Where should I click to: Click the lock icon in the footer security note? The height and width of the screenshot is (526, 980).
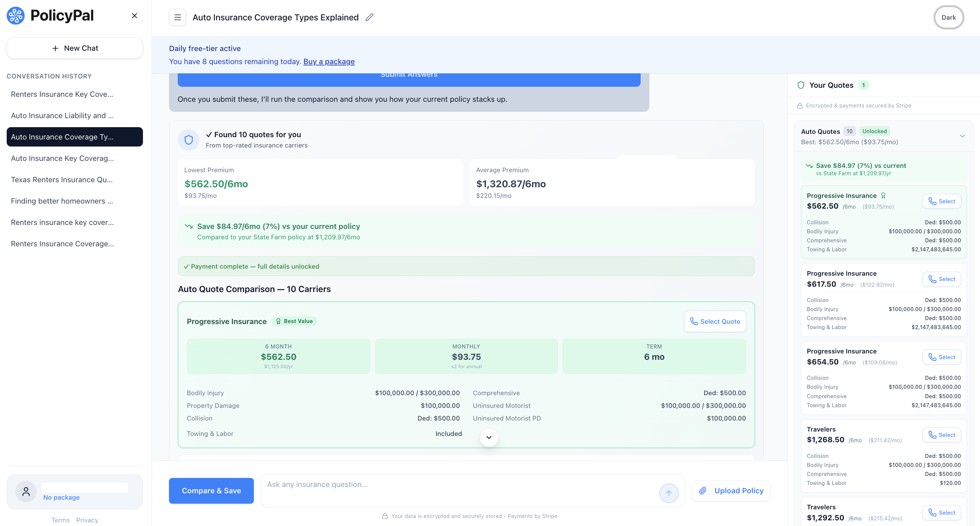coord(385,516)
